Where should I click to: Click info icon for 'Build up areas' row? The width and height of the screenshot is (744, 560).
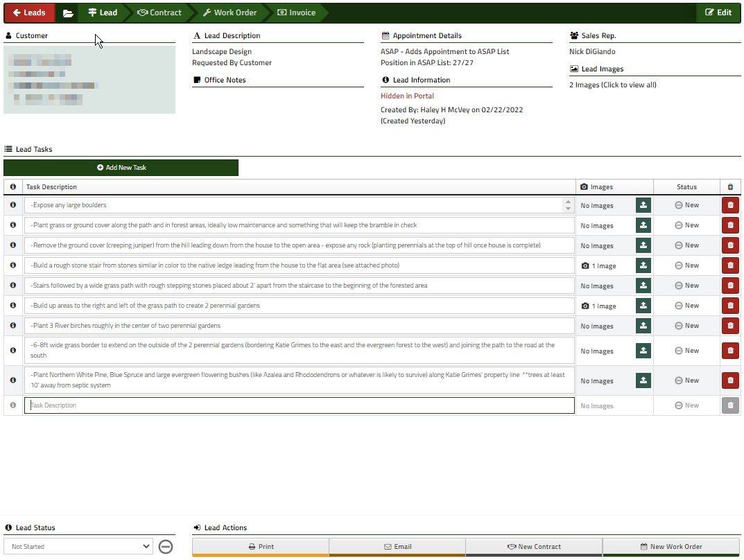(12, 306)
